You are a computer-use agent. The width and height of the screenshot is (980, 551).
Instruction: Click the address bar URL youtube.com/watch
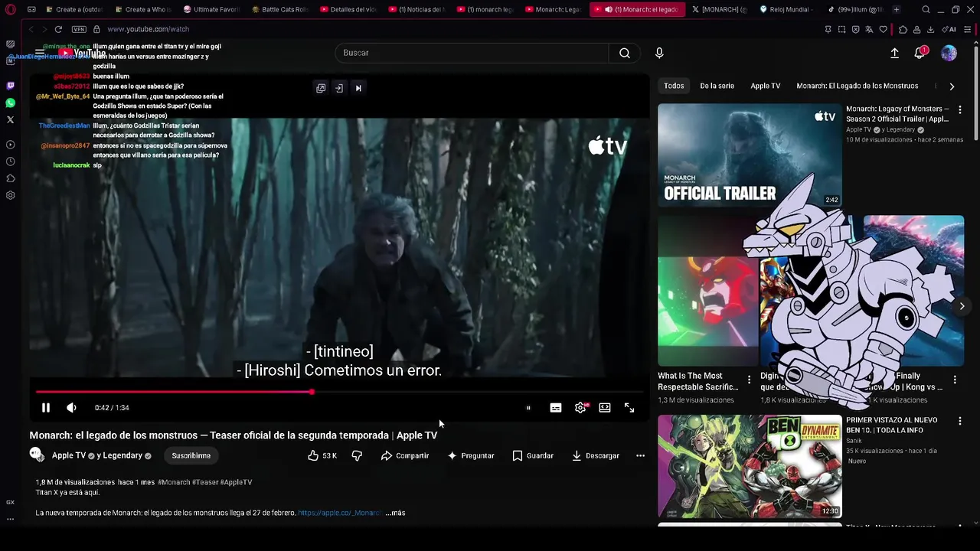[x=148, y=29]
